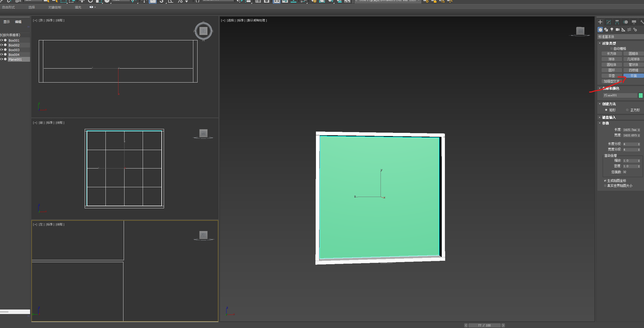Click the 圆柱体 primitive button
Screen dimensions: 644x328
[612, 65]
